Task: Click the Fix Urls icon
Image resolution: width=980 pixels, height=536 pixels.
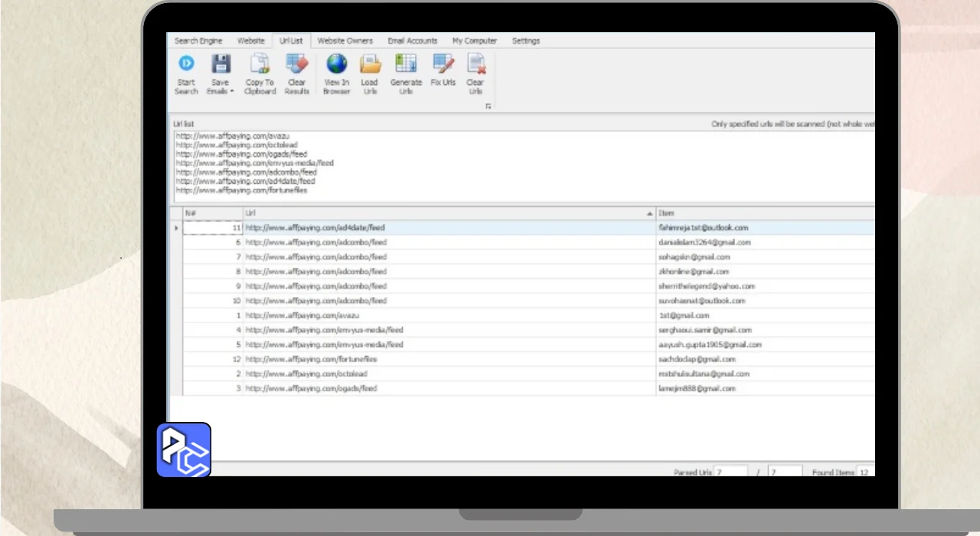Action: pyautogui.click(x=443, y=64)
